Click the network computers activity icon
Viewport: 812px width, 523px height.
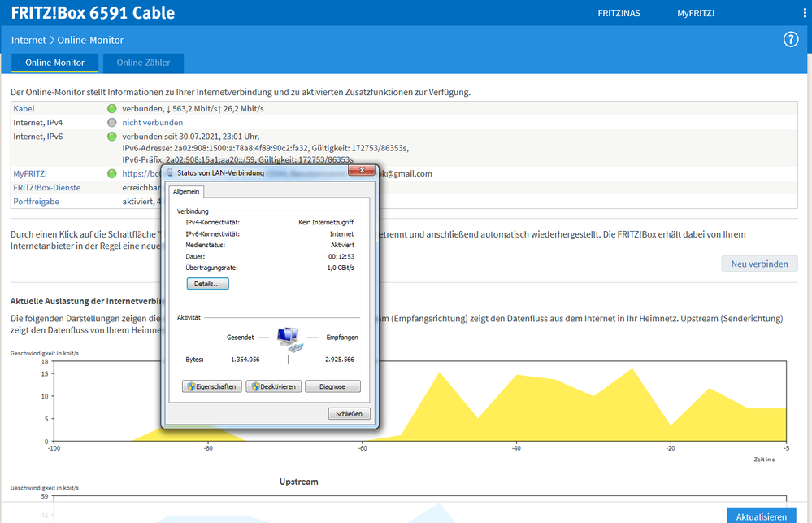pos(289,339)
